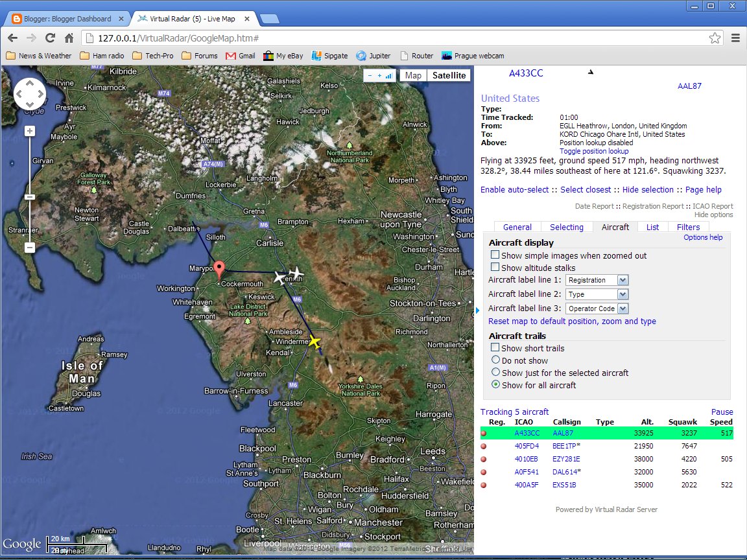Open Options help link
Image resolution: width=747 pixels, height=560 pixels.
(703, 237)
